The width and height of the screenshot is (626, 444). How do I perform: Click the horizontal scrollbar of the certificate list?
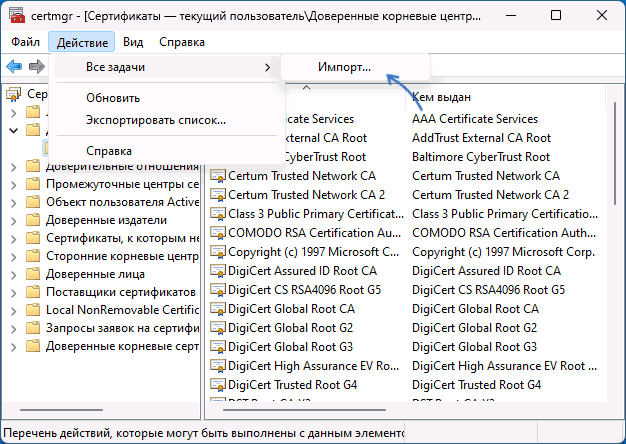[304, 410]
